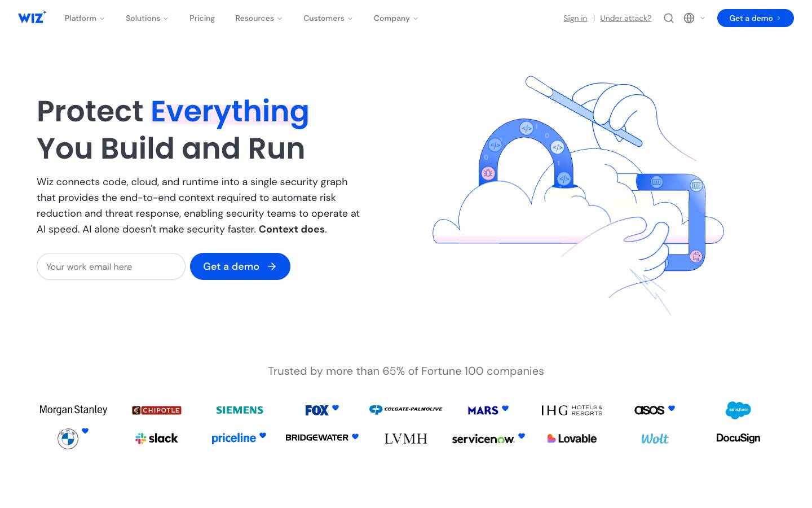
Task: Click the Lovable logo
Action: click(572, 439)
